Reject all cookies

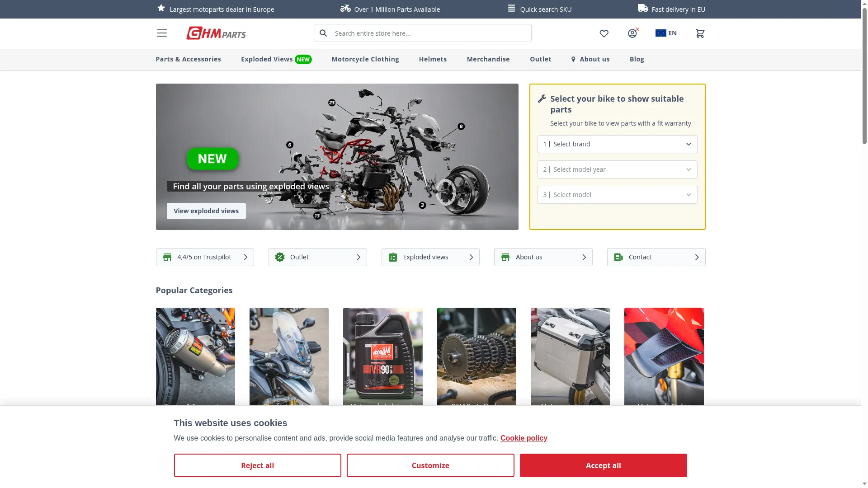pyautogui.click(x=257, y=465)
